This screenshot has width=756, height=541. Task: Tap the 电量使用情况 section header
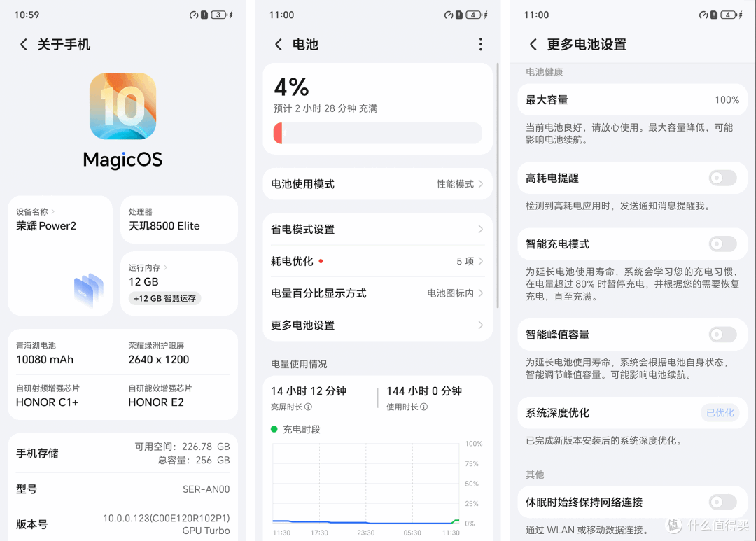[x=299, y=364]
